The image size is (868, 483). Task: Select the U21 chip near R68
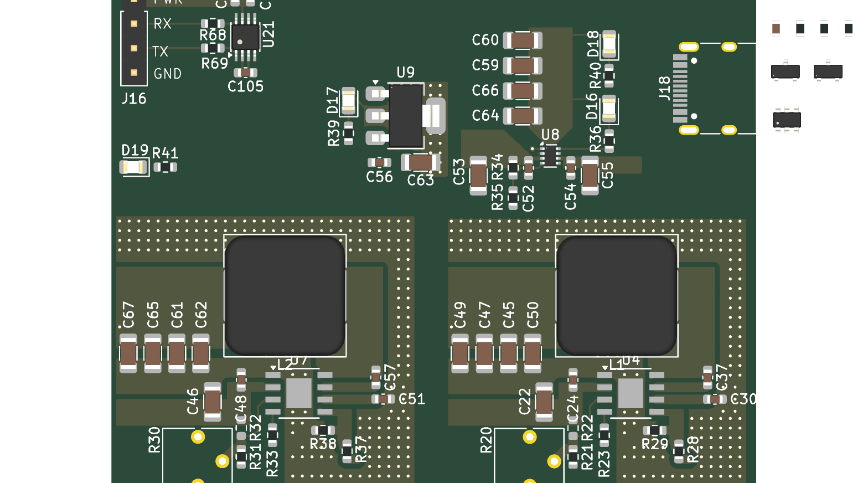245,38
